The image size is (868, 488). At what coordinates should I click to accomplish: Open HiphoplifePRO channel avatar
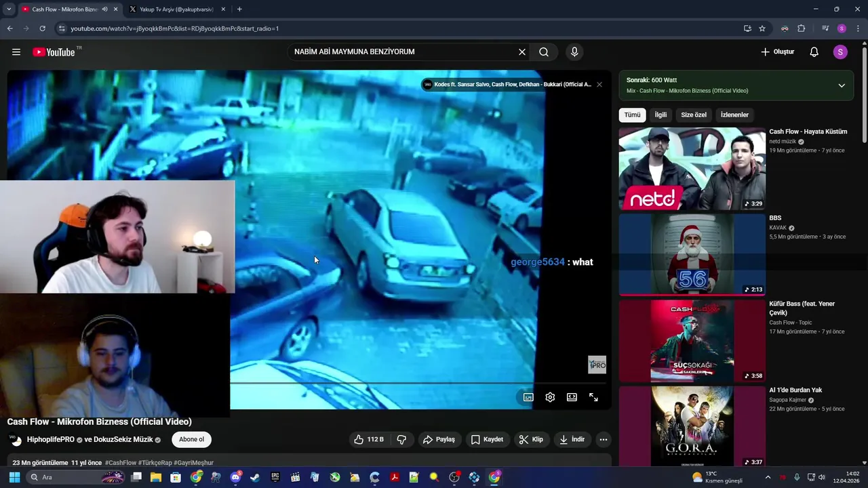15,439
